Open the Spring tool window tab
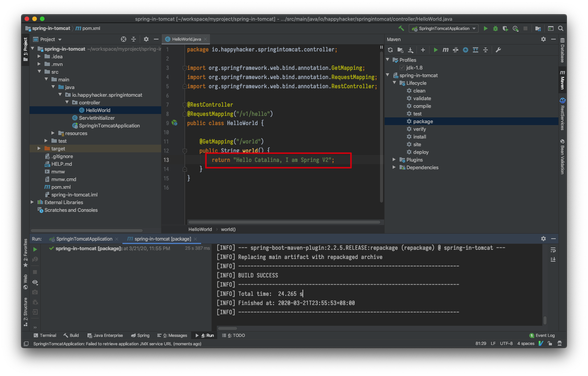Viewport: 588px width, 376px height. (x=140, y=335)
